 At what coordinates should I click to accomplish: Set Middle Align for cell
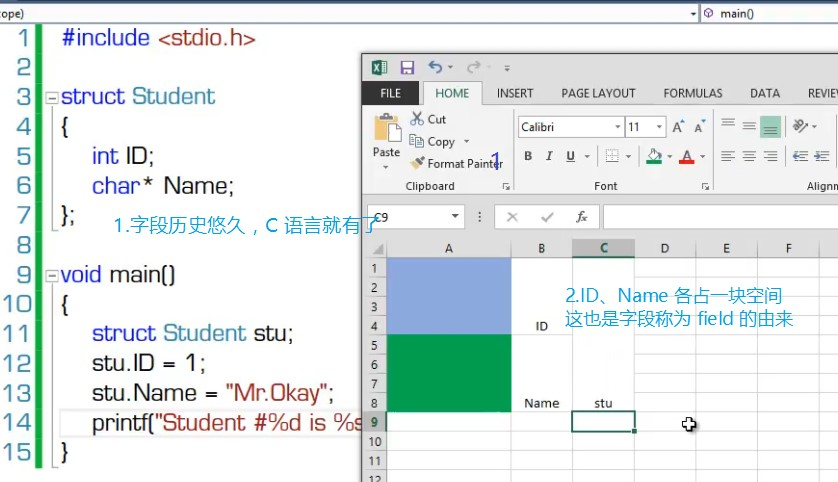coord(749,126)
